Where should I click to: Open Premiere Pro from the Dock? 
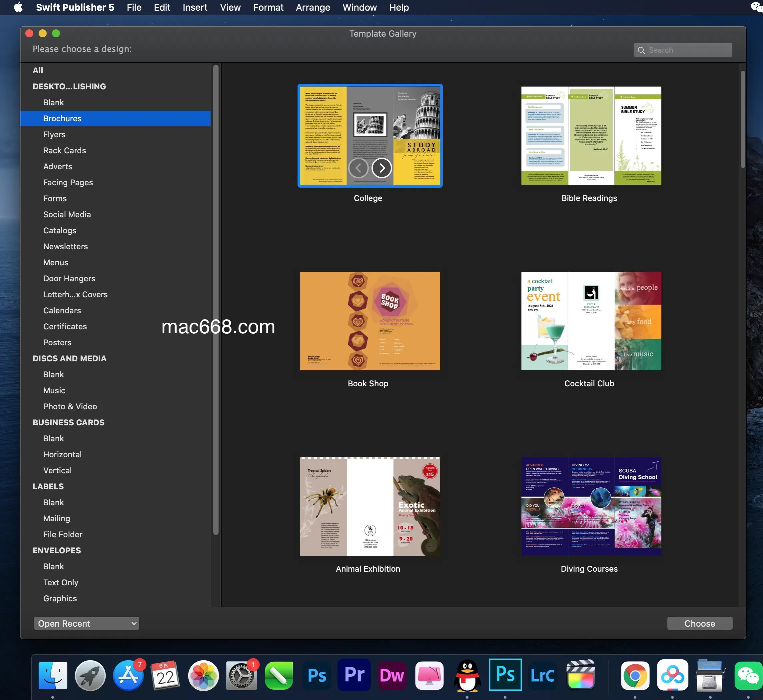coord(355,675)
